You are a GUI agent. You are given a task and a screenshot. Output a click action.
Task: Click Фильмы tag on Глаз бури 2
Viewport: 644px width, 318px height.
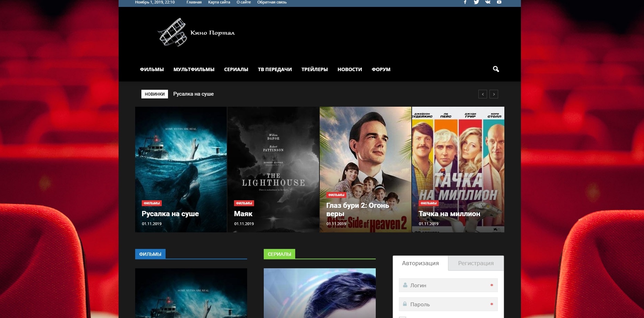[336, 195]
